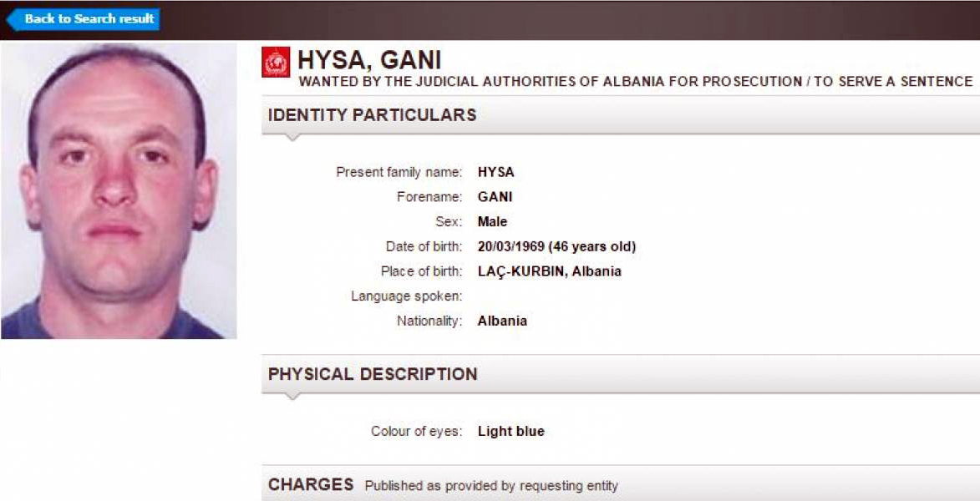This screenshot has height=501, width=980.
Task: Collapse the Identity Particulars section header
Action: coord(372,115)
